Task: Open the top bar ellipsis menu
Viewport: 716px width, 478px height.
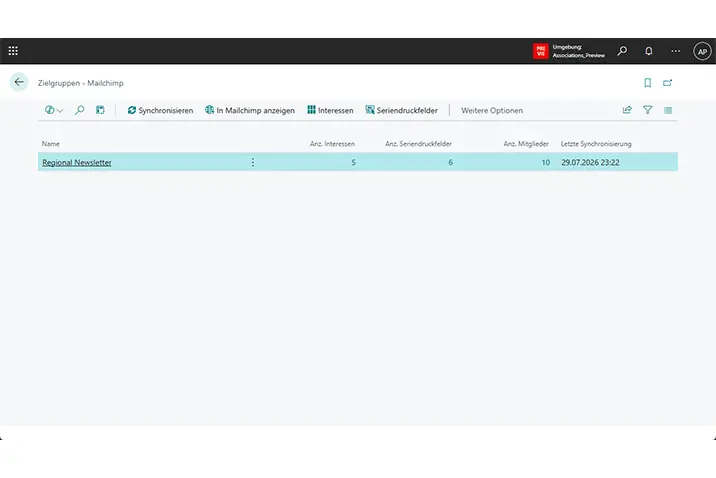Action: click(x=675, y=51)
